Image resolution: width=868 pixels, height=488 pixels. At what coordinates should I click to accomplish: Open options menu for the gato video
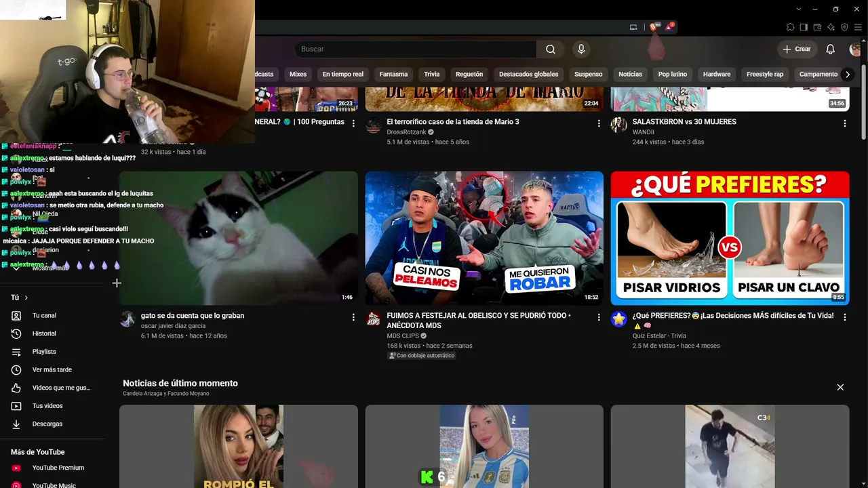[353, 317]
